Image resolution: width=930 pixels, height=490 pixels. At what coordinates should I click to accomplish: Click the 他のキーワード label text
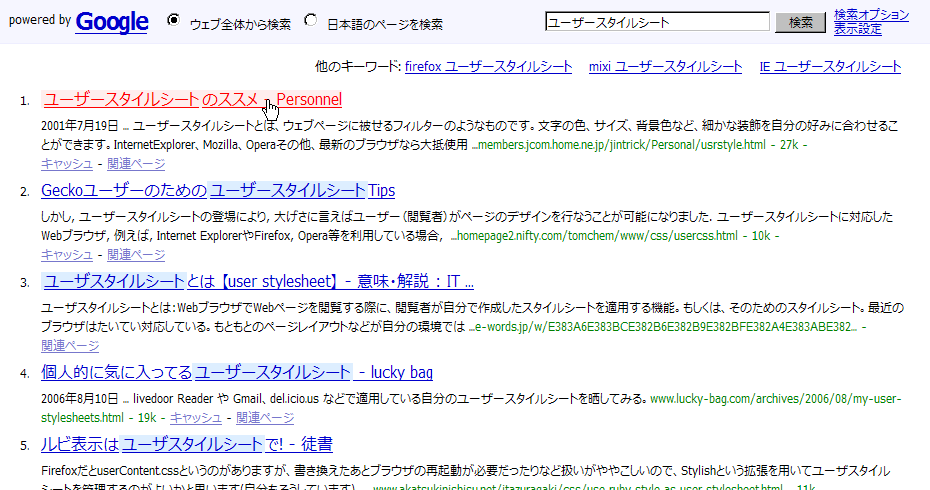358,66
